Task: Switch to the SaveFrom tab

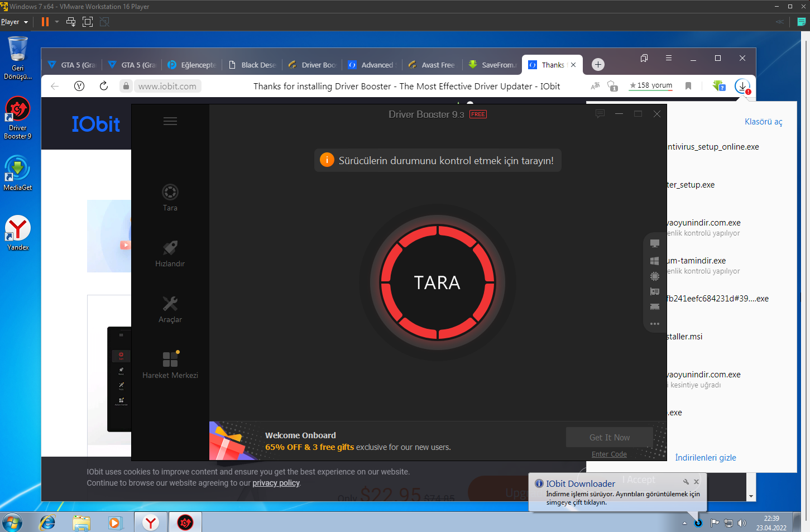Action: click(493, 65)
